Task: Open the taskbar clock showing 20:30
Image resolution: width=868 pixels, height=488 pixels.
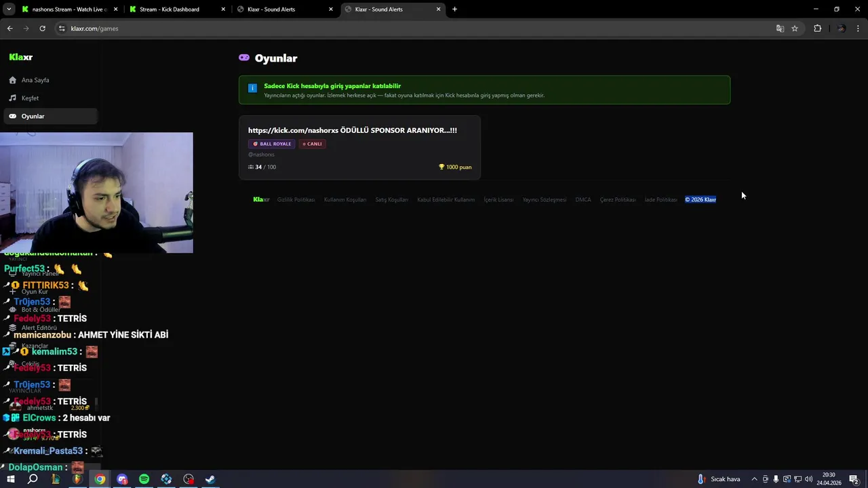Action: coord(829,479)
